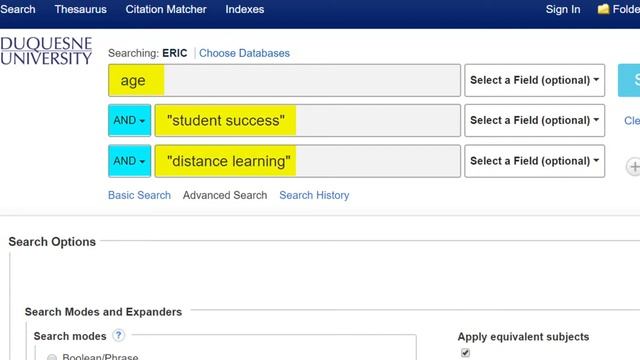This screenshot has width=640, height=360.
Task: Toggle Apply equivalent subjects checkbox
Action: (465, 353)
